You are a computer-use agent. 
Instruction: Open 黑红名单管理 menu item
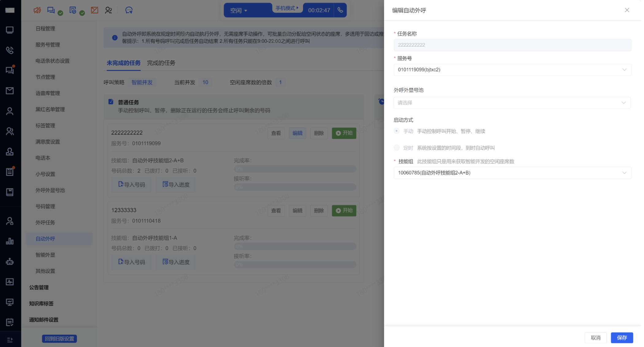pyautogui.click(x=50, y=109)
